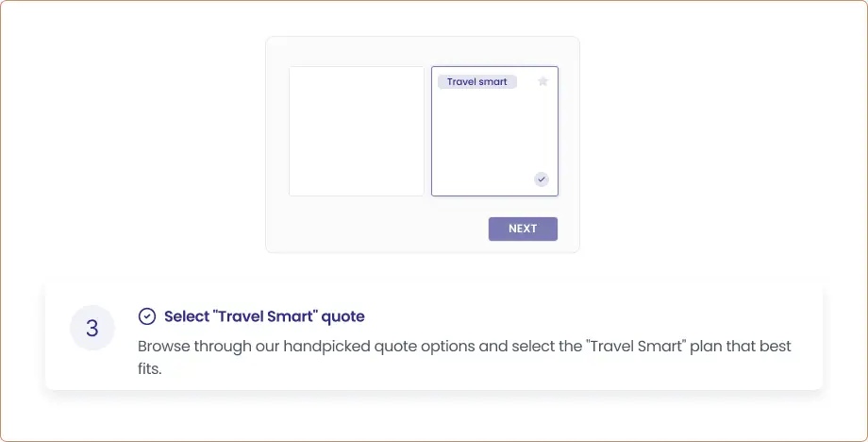Click the step number 3 badge
868x442 pixels.
92,329
